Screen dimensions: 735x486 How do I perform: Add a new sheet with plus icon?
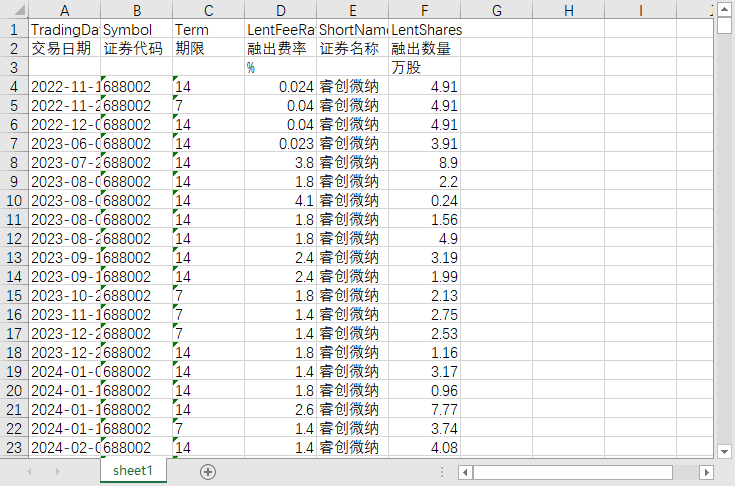[208, 471]
